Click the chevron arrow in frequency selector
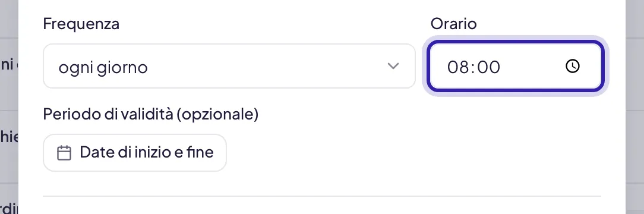The image size is (644, 214). (393, 66)
